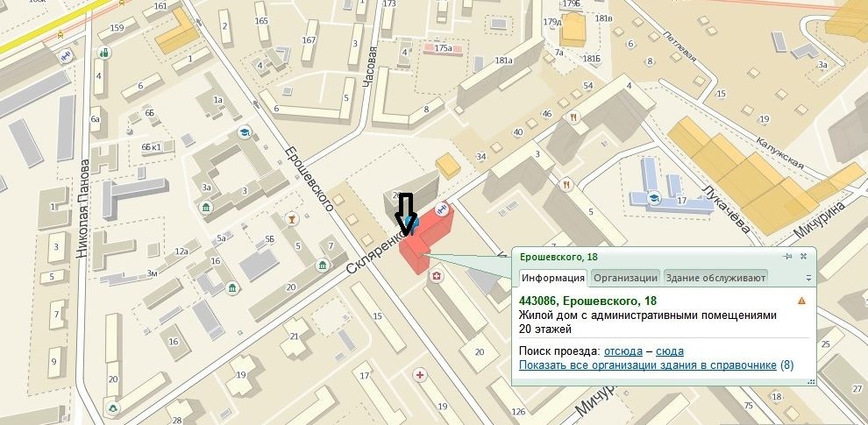Click the museum icon next to building 3a
Screen dimensions: 868x425
click(x=206, y=208)
